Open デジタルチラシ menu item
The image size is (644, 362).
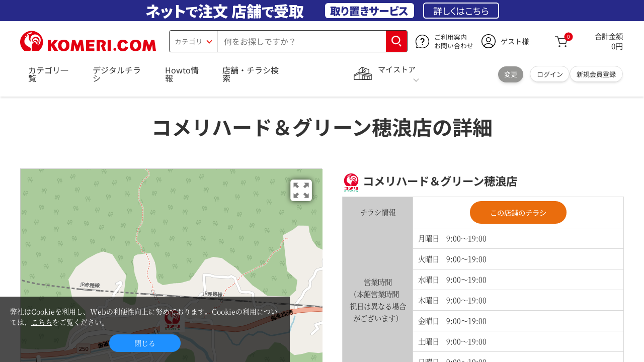(x=117, y=74)
